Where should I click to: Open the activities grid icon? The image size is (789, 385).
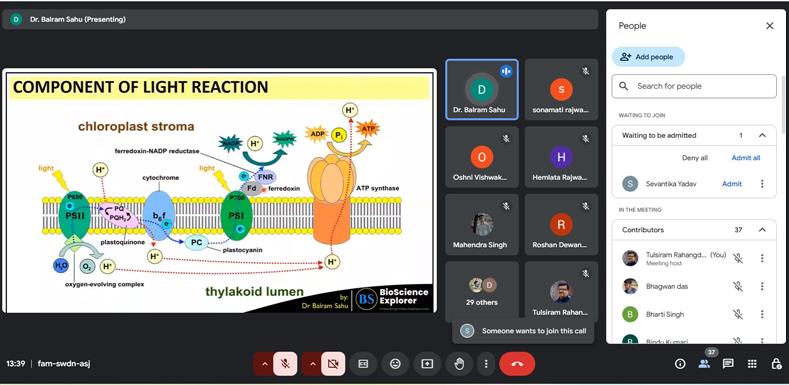(752, 364)
